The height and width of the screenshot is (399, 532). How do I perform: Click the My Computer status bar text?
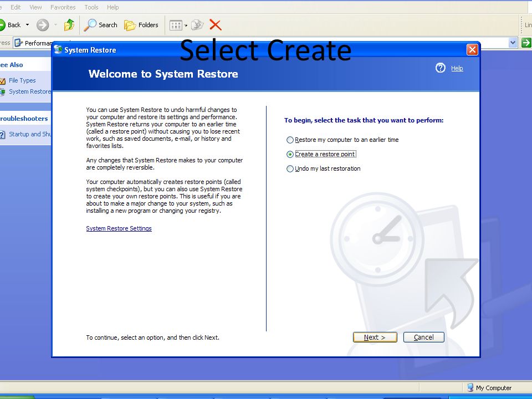click(494, 388)
